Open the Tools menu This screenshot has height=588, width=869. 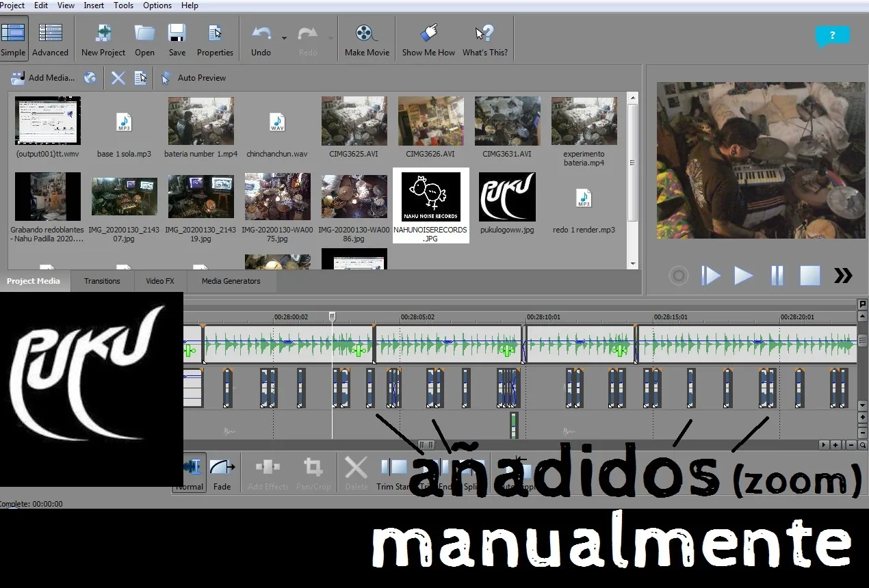pyautogui.click(x=123, y=5)
